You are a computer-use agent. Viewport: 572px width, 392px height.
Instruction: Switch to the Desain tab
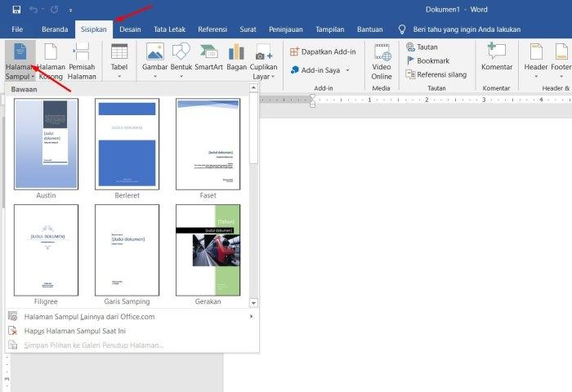[130, 29]
